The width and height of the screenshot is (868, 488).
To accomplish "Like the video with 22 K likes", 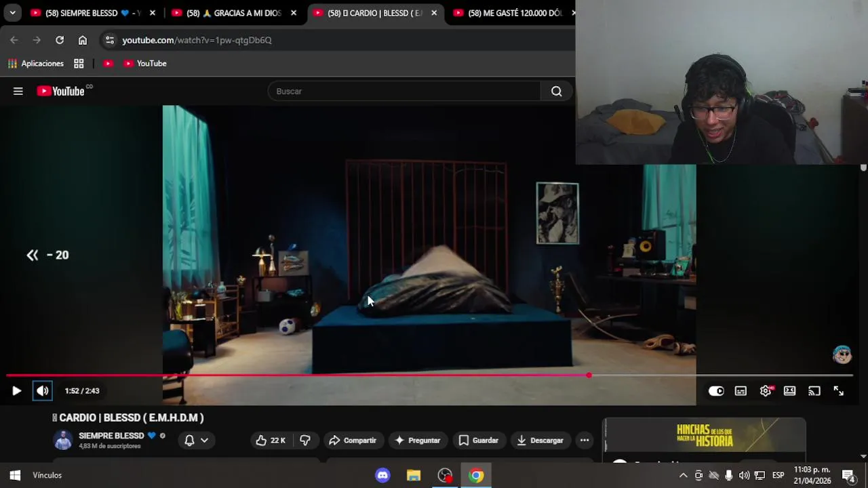I will pos(271,441).
